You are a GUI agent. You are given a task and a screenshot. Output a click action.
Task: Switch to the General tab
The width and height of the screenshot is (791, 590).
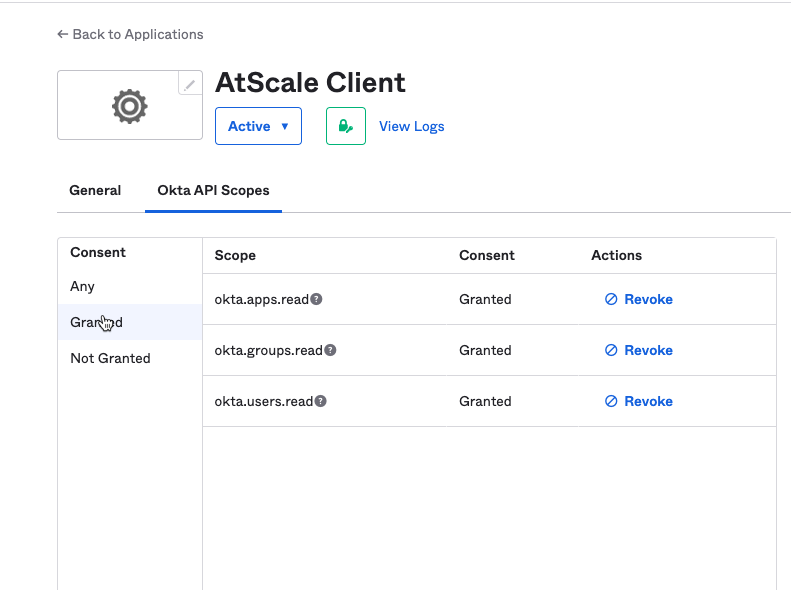point(95,190)
